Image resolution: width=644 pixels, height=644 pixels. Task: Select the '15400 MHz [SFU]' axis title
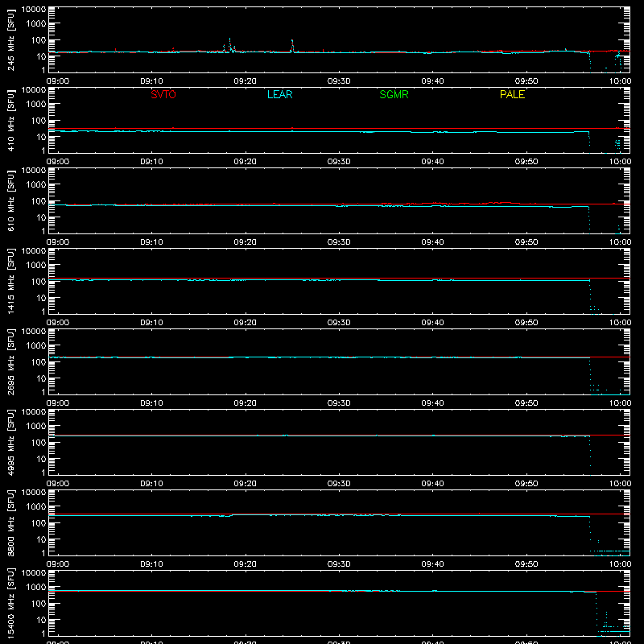[x=10, y=603]
